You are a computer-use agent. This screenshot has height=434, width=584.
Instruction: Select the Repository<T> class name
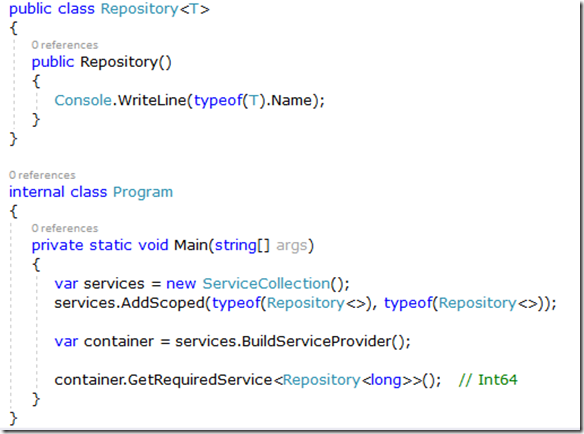[x=155, y=9]
